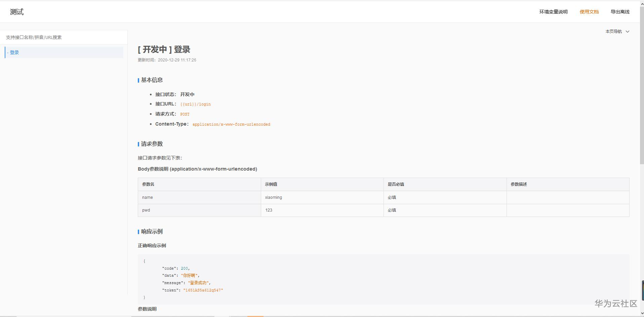Select 导出离线 in the top bar

(x=620, y=12)
